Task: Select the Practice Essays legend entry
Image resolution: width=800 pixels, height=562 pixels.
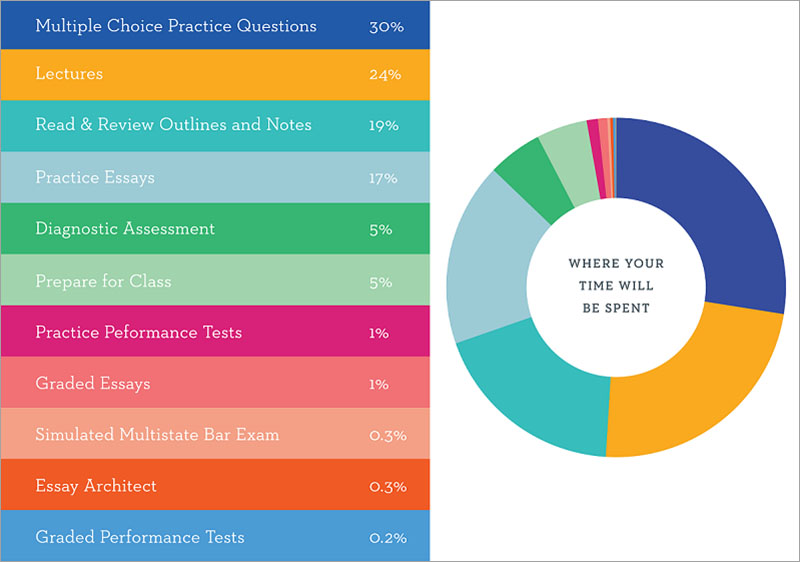Action: point(95,177)
